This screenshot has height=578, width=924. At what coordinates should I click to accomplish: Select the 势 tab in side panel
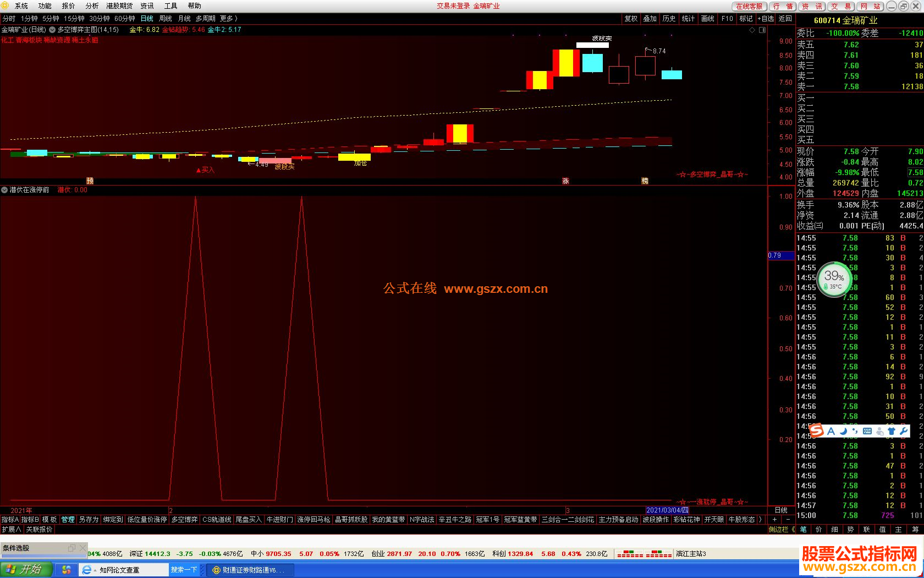851,530
